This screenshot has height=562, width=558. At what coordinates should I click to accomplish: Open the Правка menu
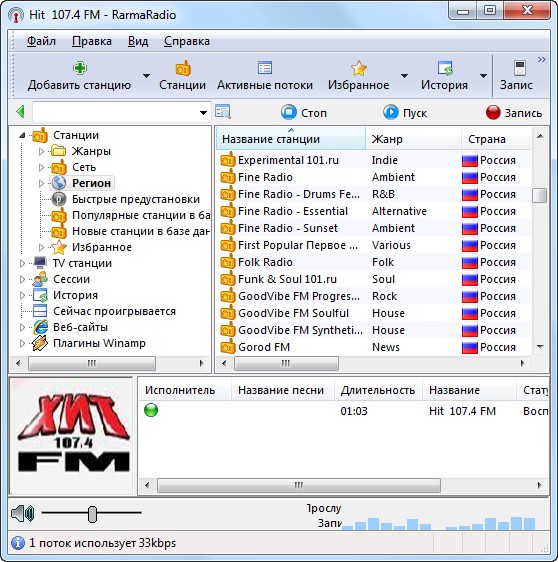92,41
